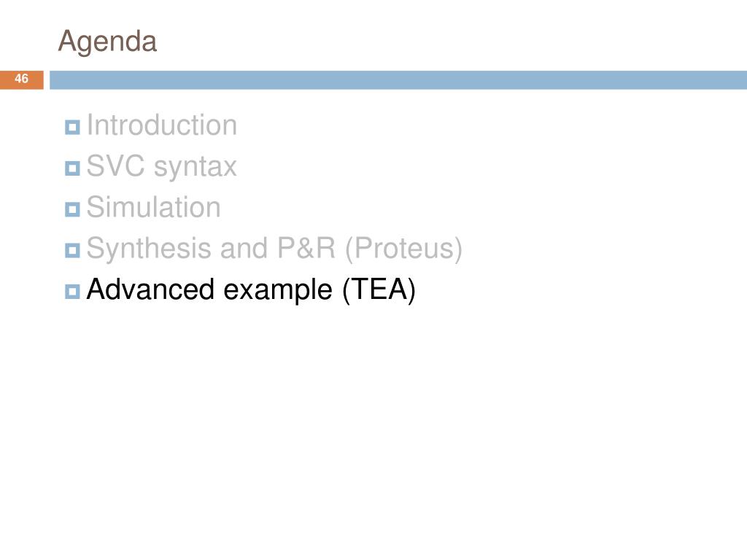Click the bullet beside Advanced example (TEA)
The image size is (747, 560).
tap(72, 291)
